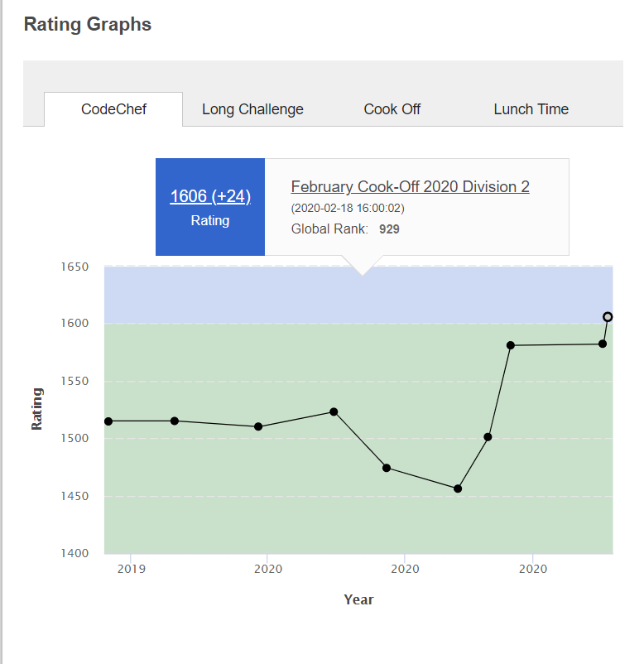Click the first data point on the graph

(108, 421)
